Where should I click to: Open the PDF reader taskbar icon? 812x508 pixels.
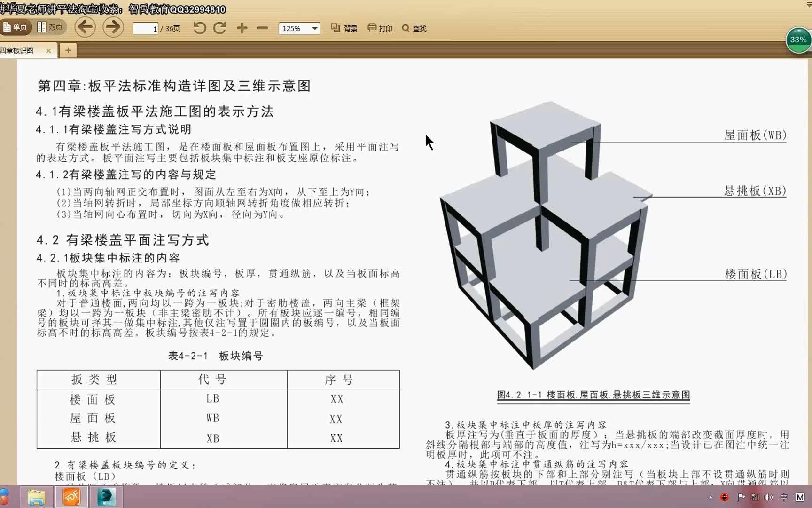point(71,497)
